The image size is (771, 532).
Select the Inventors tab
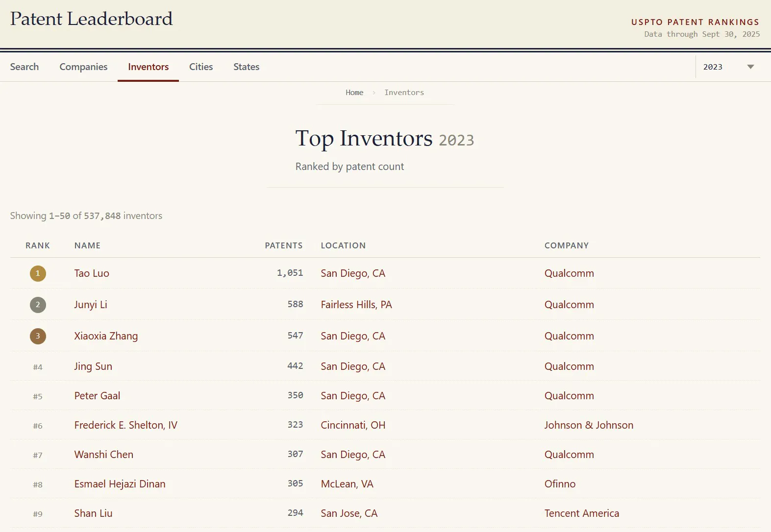click(x=149, y=67)
